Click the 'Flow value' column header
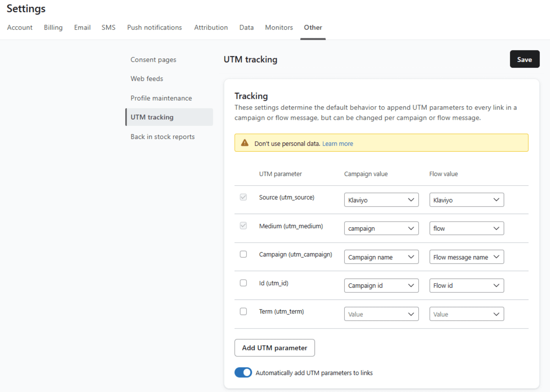 click(443, 174)
